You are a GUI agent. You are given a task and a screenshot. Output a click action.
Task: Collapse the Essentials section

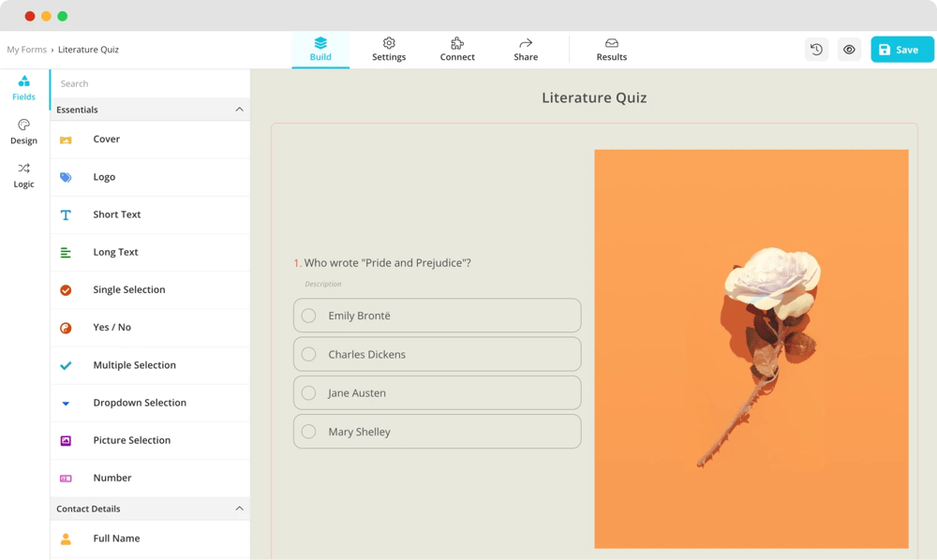click(x=241, y=110)
